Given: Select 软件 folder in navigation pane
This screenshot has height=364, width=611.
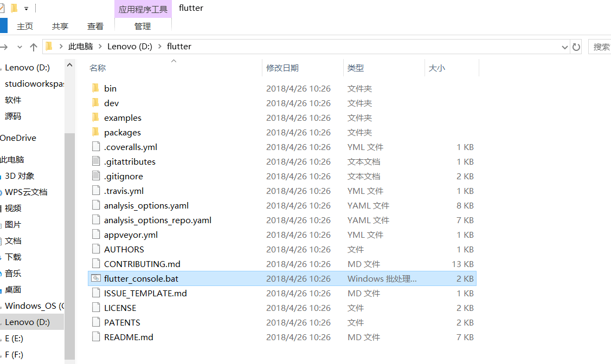Looking at the screenshot, I should point(13,100).
